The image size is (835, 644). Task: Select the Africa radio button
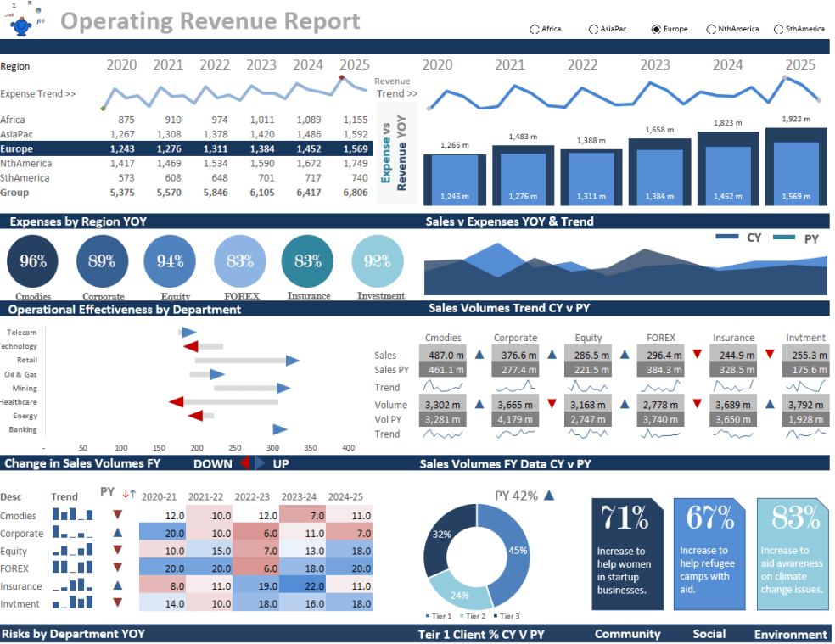[535, 29]
